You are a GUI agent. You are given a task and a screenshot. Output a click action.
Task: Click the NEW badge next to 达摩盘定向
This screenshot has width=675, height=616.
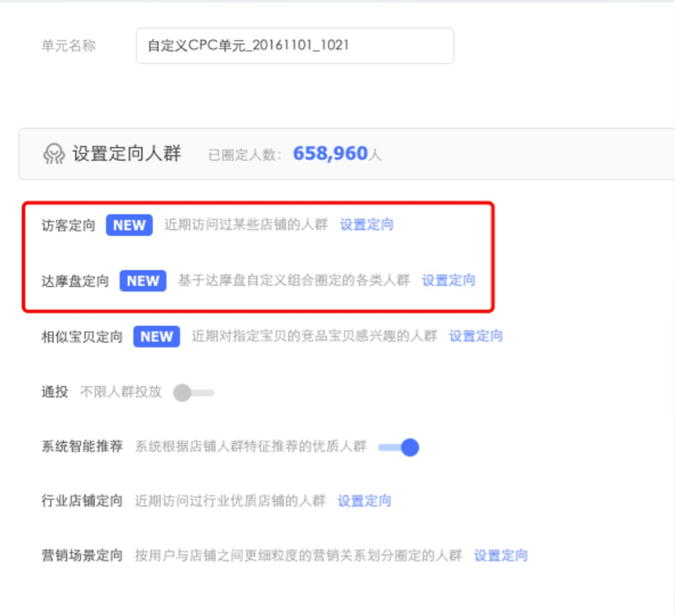coord(143,281)
